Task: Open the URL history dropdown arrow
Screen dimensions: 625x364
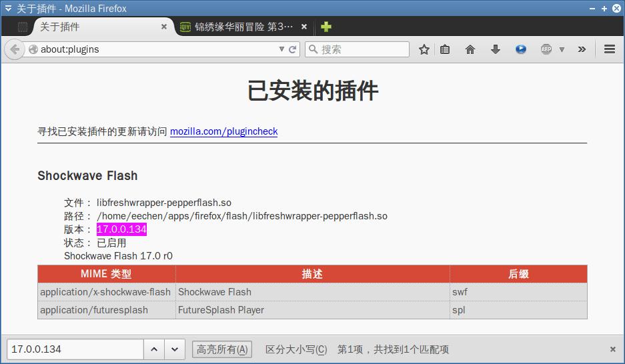Action: pyautogui.click(x=281, y=49)
